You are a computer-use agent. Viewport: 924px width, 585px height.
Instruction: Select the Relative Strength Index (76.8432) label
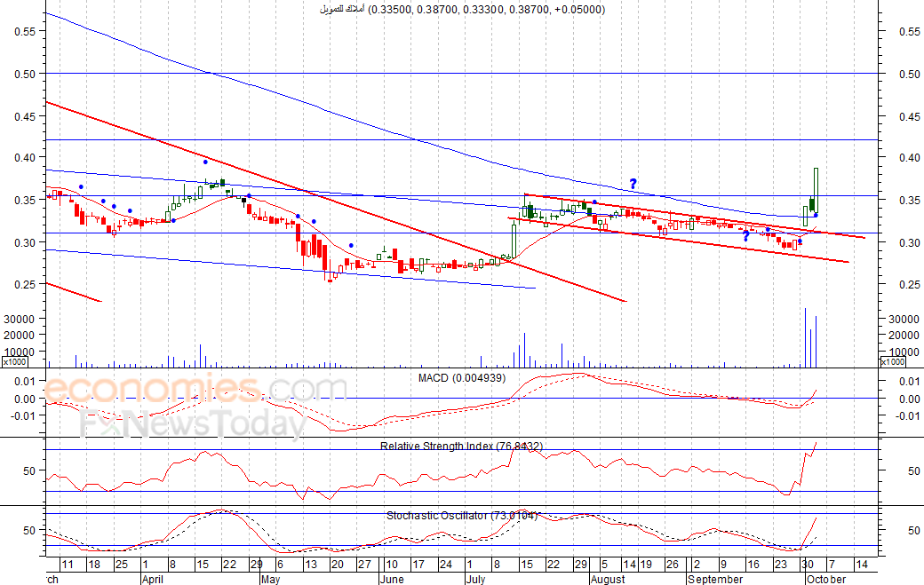(461, 447)
